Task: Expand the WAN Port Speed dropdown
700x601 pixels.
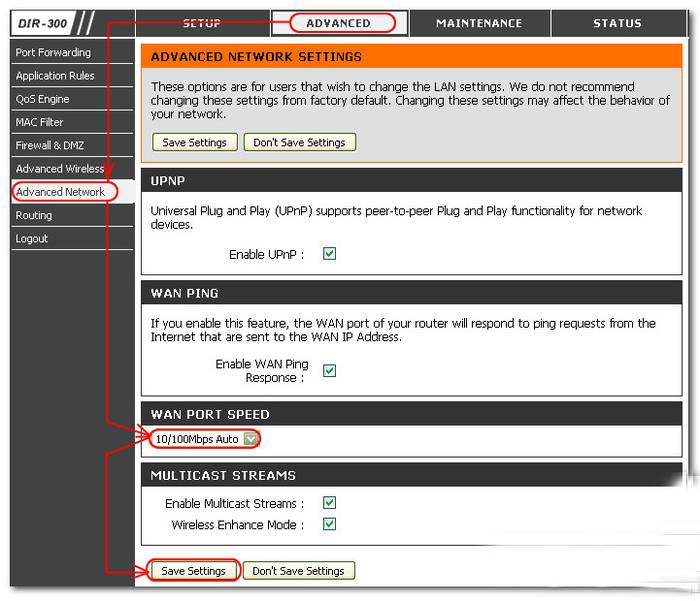Action: pos(251,439)
